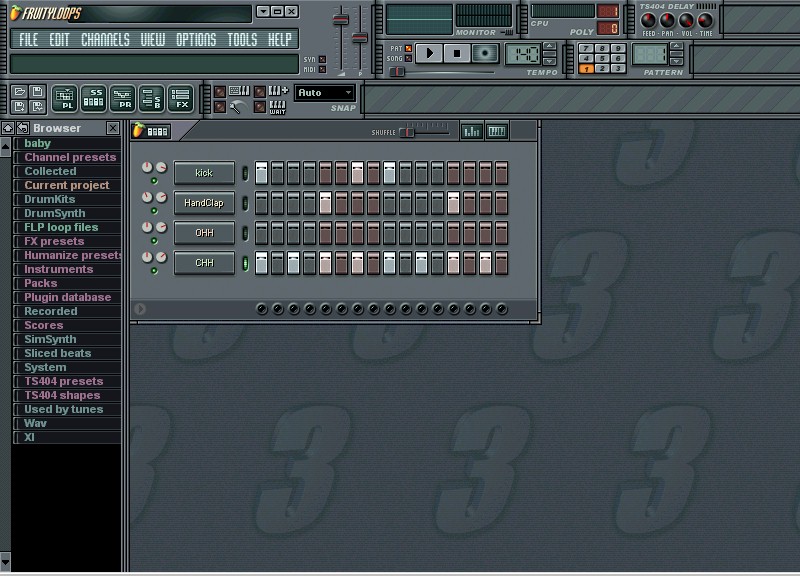This screenshot has width=800, height=576.
Task: Select PAT pattern mode
Action: point(408,48)
